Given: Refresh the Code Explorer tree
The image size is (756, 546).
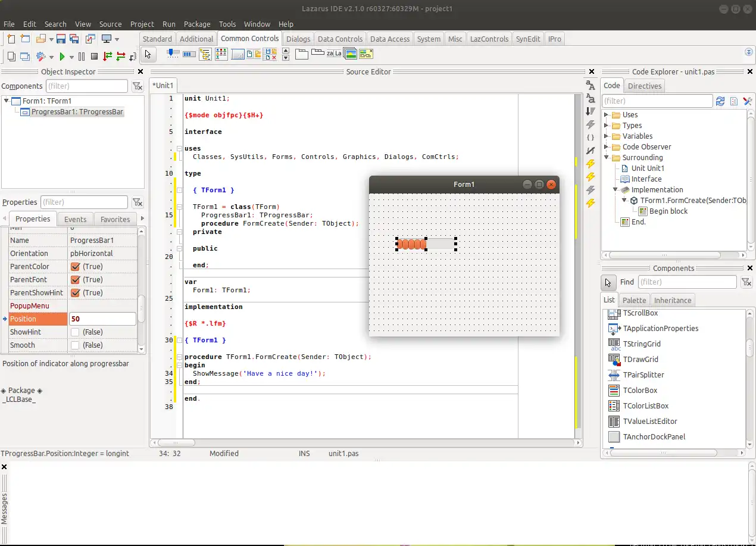Looking at the screenshot, I should click(720, 101).
